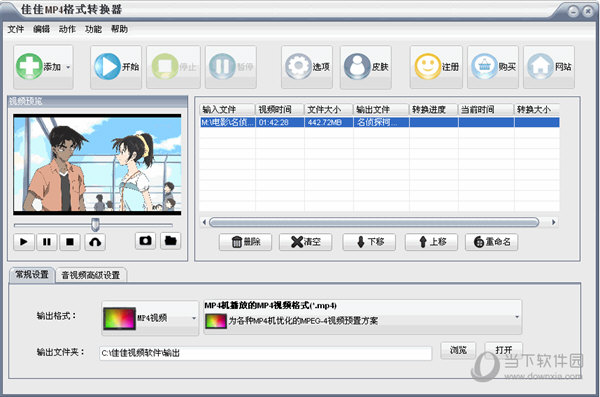This screenshot has width=600, height=397.
Task: Click the preview seek slider handle
Action: tap(95, 225)
